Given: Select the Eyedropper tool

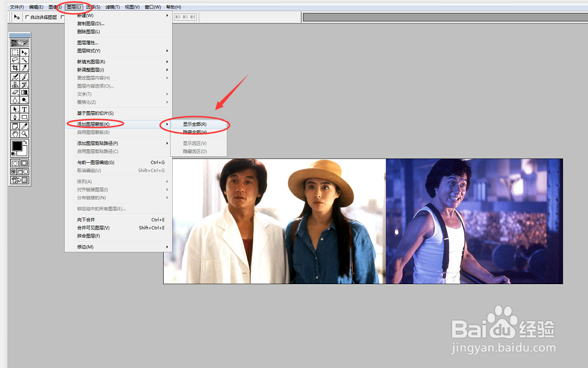Looking at the screenshot, I should coord(24,126).
